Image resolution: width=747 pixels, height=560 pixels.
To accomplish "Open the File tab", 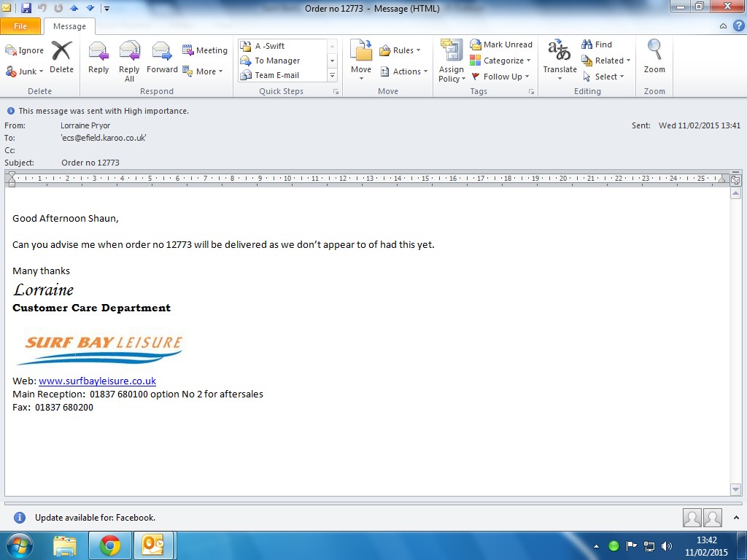I will [x=20, y=26].
